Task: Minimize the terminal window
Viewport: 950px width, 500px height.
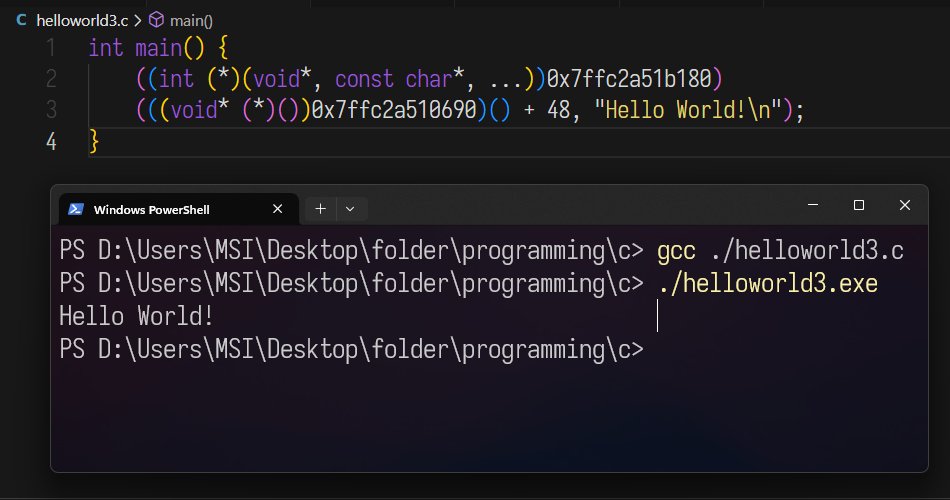Action: [x=813, y=205]
